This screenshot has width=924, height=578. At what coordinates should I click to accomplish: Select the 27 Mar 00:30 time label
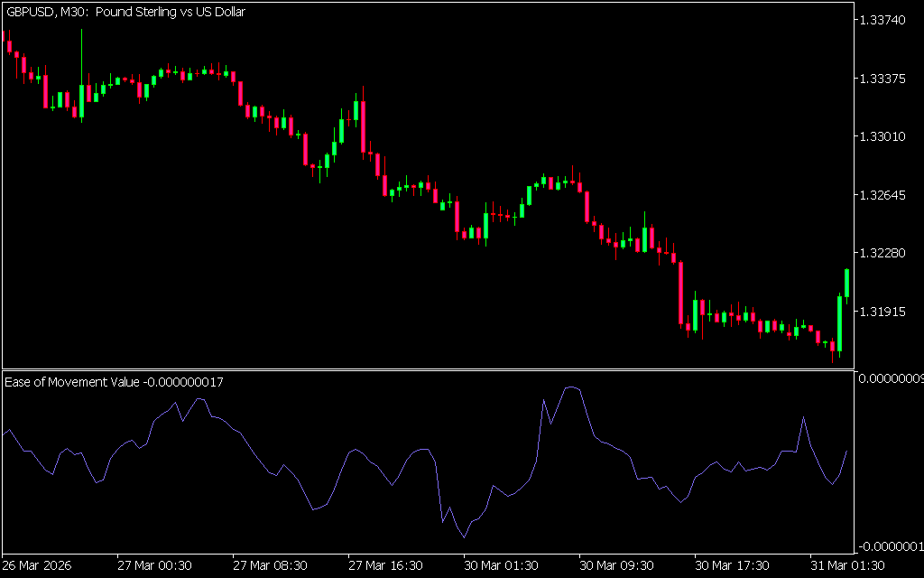pyautogui.click(x=154, y=566)
